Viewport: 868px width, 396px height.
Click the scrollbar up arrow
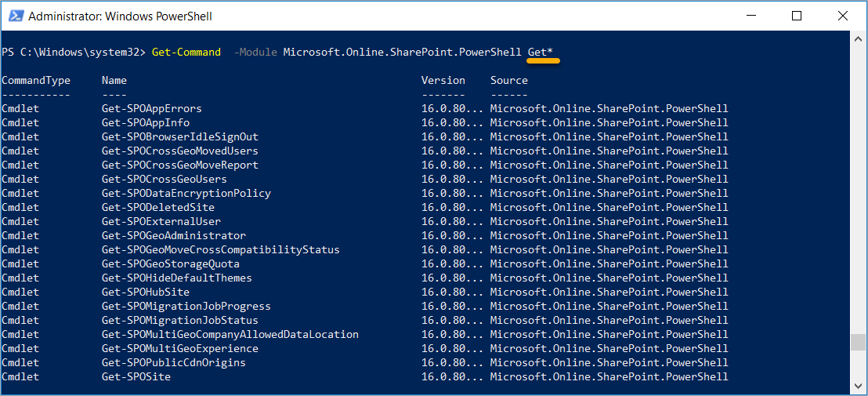[x=858, y=38]
